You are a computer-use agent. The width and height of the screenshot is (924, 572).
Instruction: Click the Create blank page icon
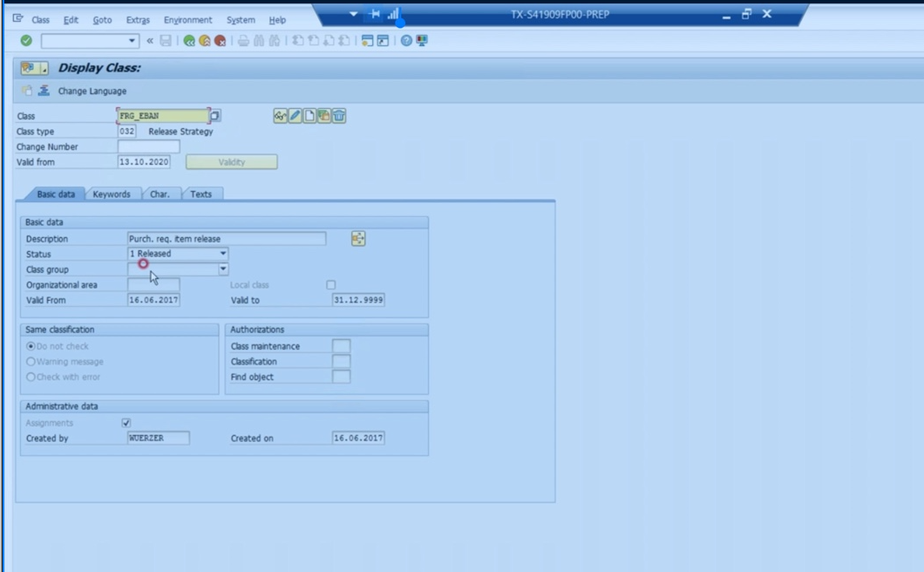[x=309, y=116]
